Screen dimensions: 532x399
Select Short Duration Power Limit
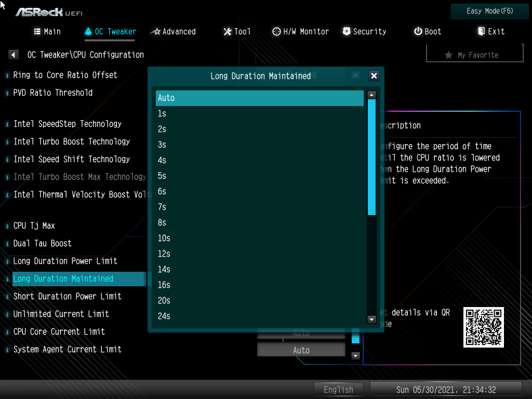tap(67, 296)
